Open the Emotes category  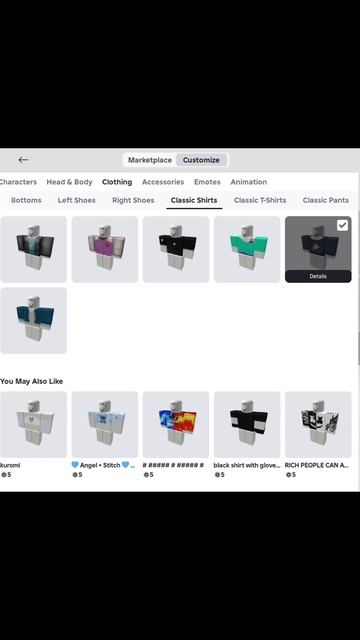207,182
